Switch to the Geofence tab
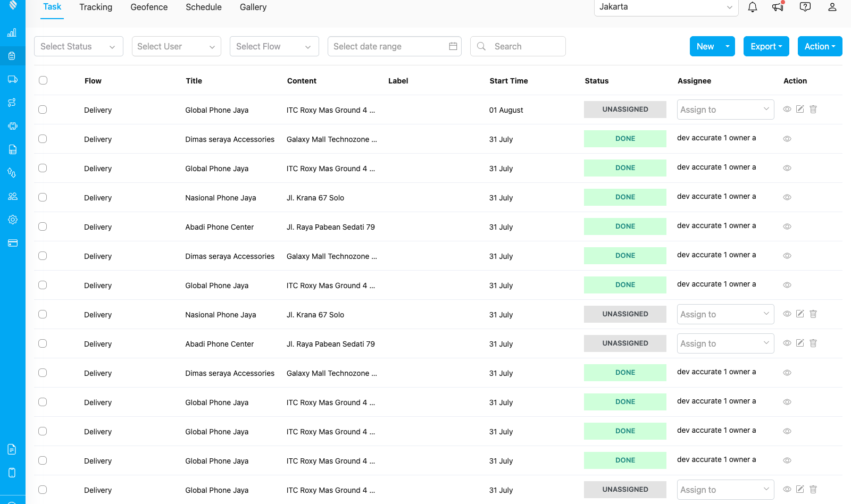 149,7
